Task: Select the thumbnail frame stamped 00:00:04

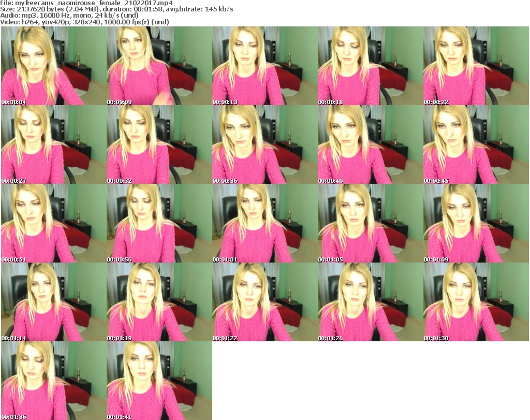Action: [x=54, y=66]
